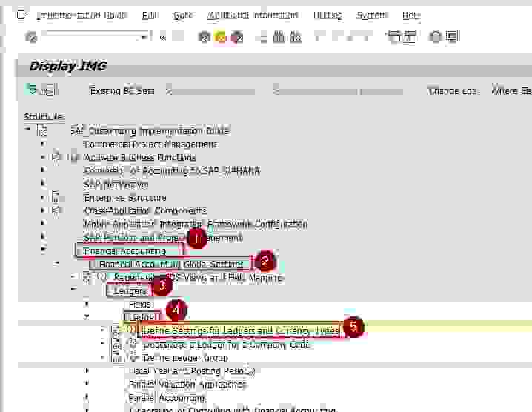Select Parallel Valuation Approaches row
The height and width of the screenshot is (412, 532).
pos(187,384)
